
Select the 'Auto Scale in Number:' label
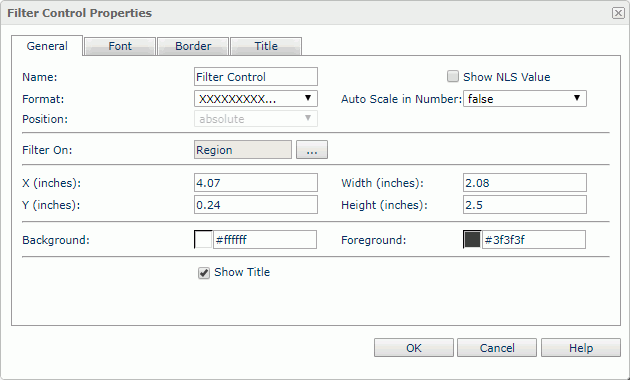pos(401,99)
